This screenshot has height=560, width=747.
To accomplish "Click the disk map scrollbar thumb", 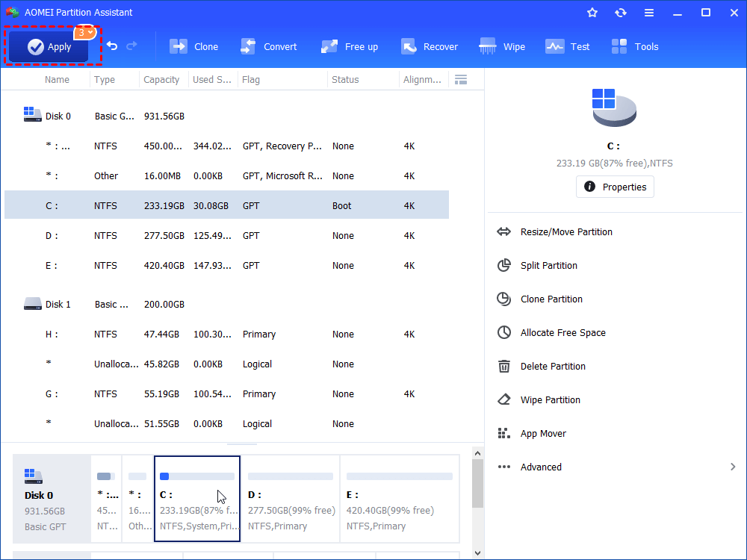I will point(478,483).
